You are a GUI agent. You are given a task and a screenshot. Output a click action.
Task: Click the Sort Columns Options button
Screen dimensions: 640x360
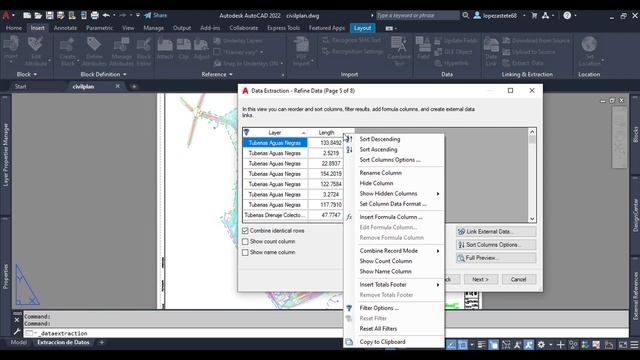point(496,244)
